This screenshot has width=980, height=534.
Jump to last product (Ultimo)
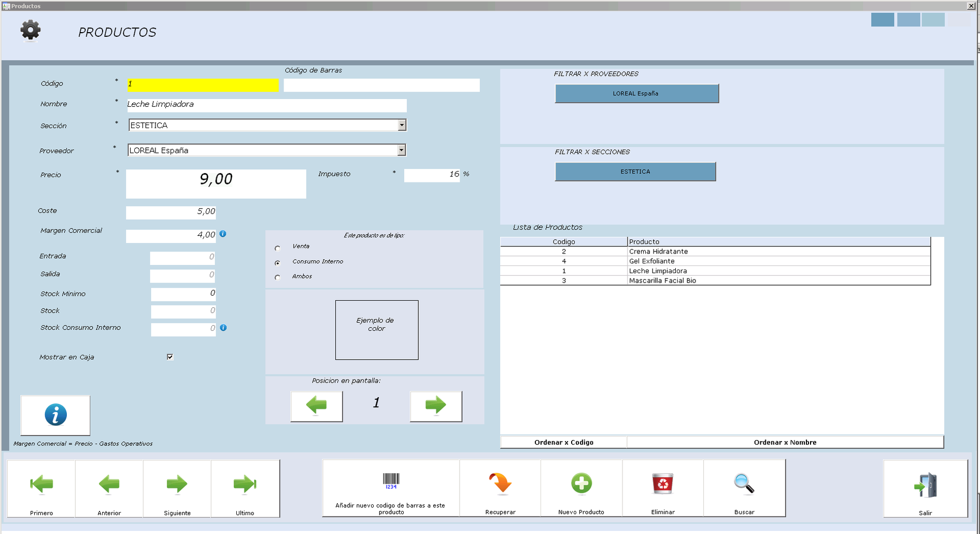coord(245,488)
